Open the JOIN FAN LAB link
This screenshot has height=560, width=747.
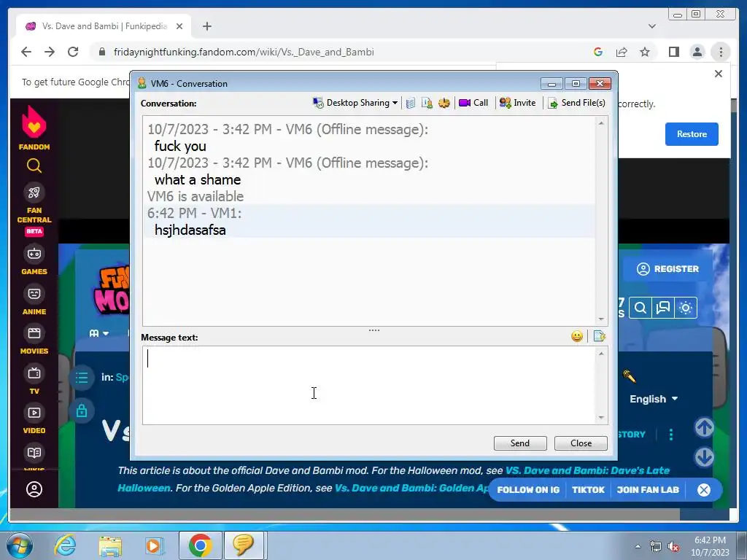pyautogui.click(x=648, y=489)
